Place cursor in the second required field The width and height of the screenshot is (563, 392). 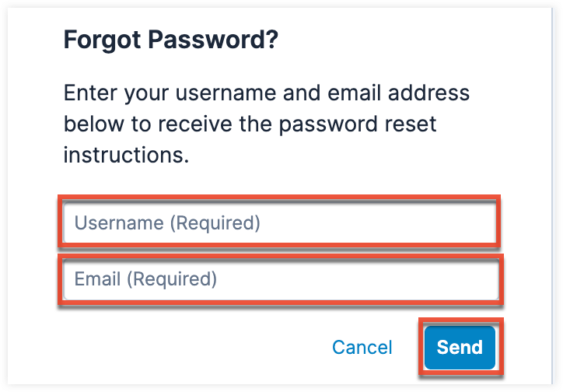point(278,279)
